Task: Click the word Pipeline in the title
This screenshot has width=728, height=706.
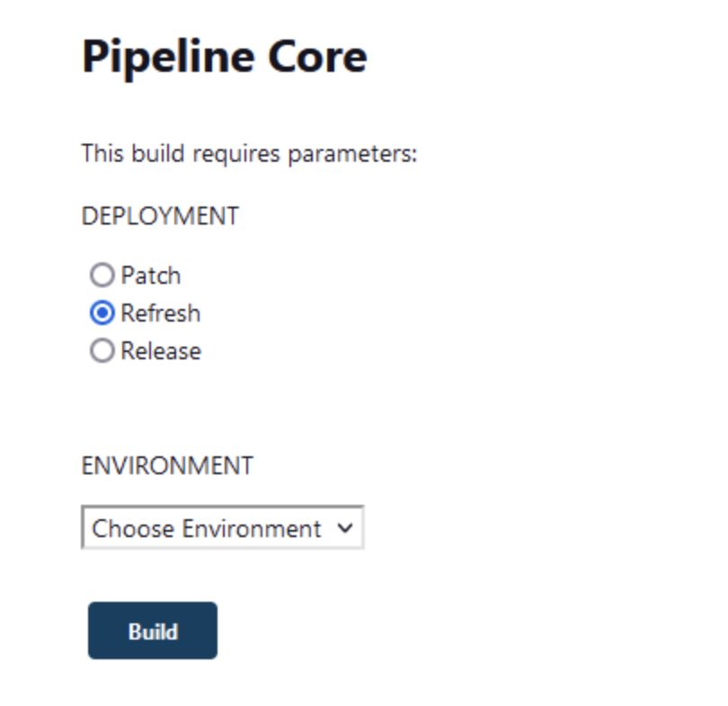Action: coord(169,58)
